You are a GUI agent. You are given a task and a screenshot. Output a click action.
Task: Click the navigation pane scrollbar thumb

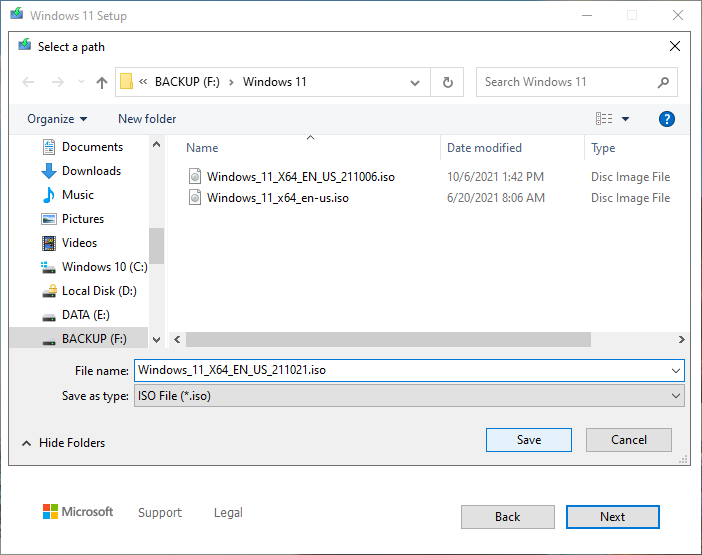(x=156, y=246)
